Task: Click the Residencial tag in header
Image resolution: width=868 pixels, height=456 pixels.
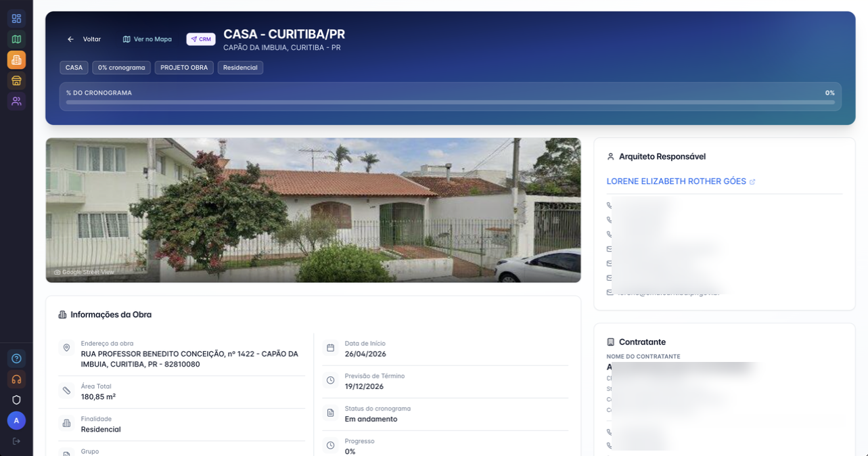Action: 240,68
